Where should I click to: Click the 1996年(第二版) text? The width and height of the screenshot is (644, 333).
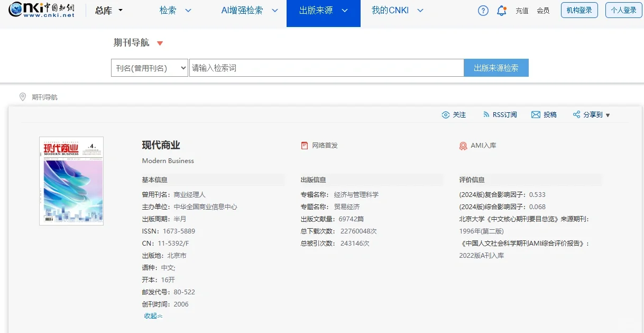482,231
